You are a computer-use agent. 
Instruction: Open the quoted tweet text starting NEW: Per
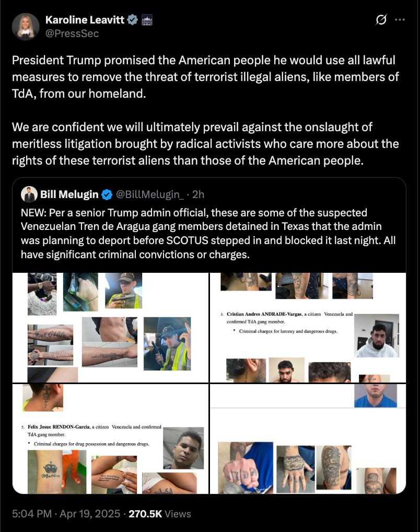click(x=208, y=234)
